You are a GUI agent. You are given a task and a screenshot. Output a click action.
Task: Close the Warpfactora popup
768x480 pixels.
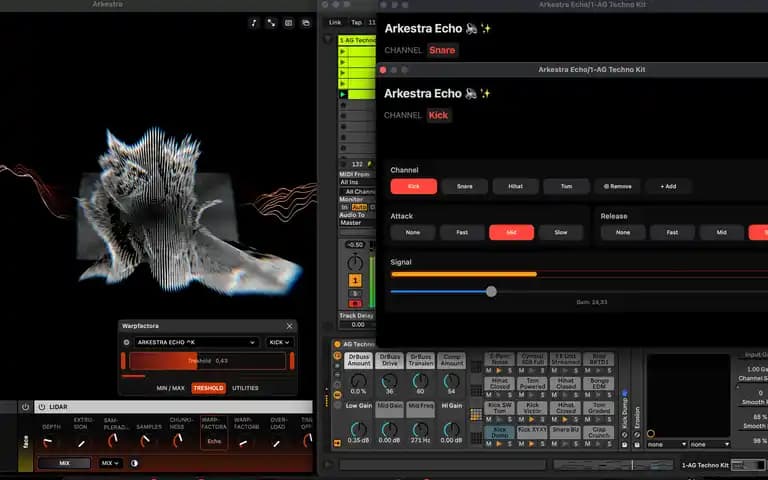click(289, 326)
